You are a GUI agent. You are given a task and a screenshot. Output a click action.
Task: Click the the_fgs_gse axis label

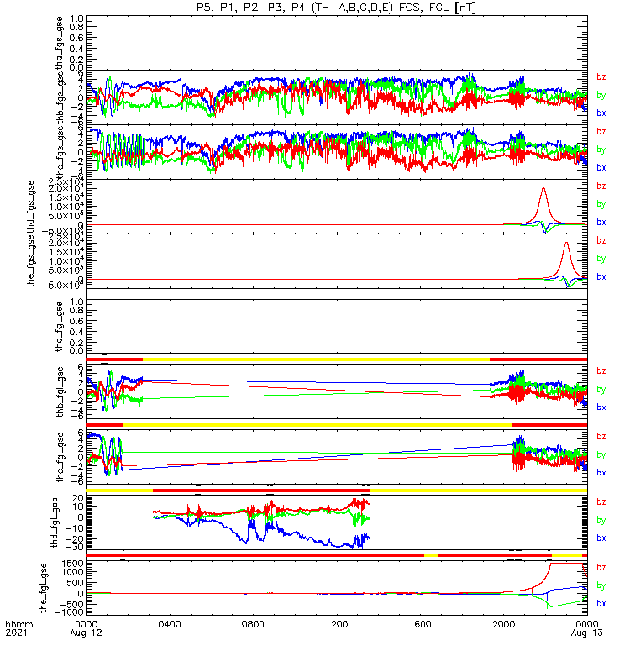pos(30,262)
